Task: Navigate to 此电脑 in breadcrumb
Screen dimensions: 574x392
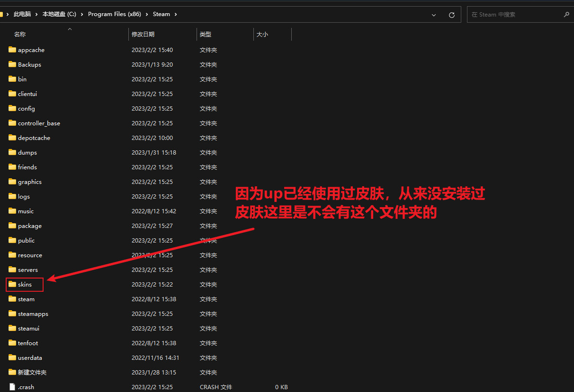Action: [22, 14]
